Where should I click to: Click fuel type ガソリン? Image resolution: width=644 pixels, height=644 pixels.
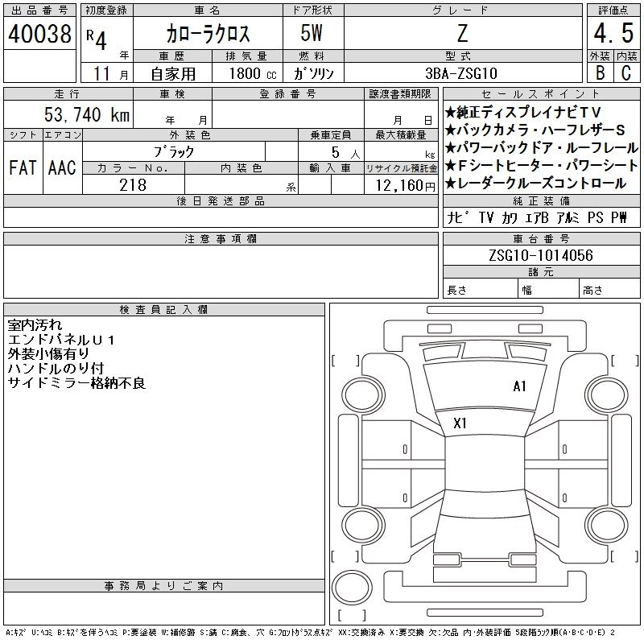(x=313, y=73)
